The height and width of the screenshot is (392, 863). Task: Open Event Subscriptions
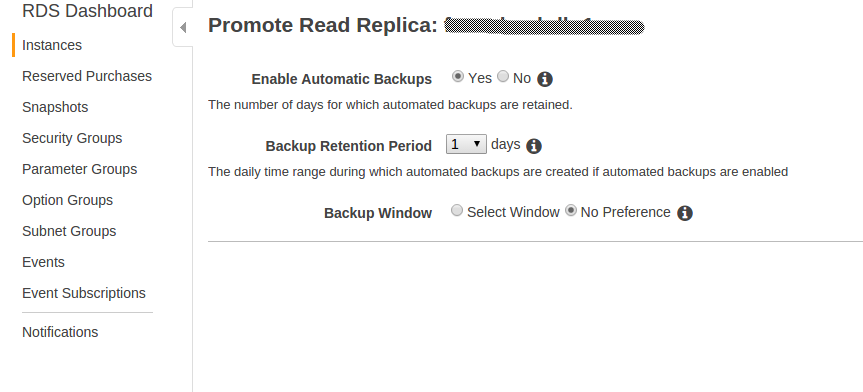pos(84,293)
